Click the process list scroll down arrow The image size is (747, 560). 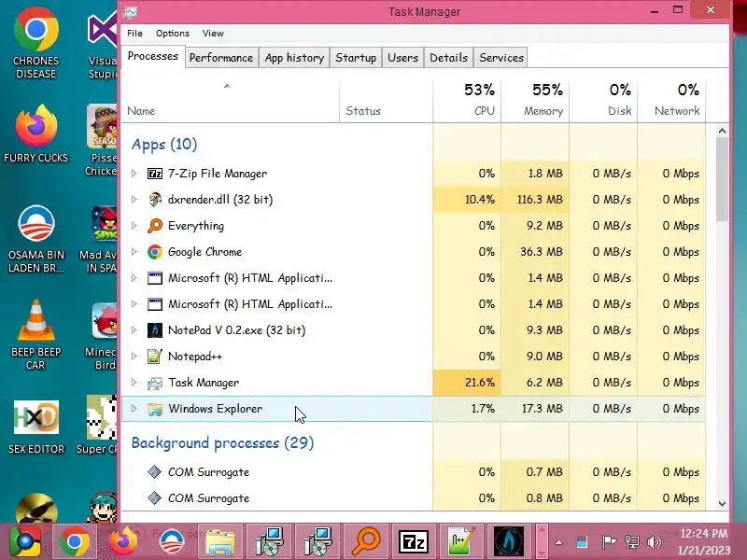click(x=722, y=503)
